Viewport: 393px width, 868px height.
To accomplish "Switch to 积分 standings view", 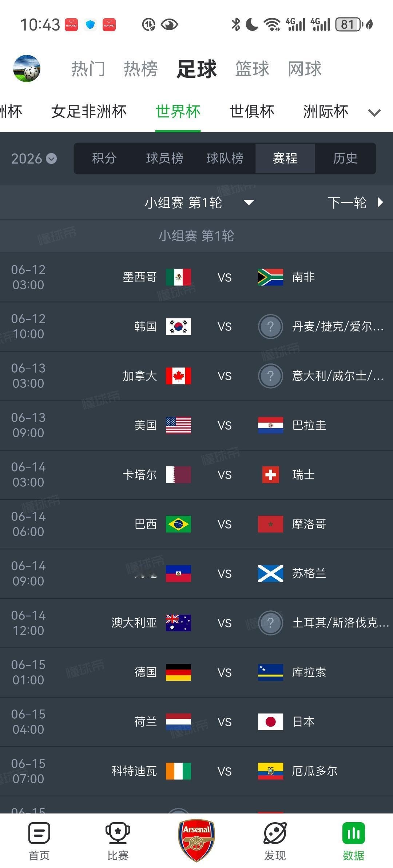I will 104,158.
